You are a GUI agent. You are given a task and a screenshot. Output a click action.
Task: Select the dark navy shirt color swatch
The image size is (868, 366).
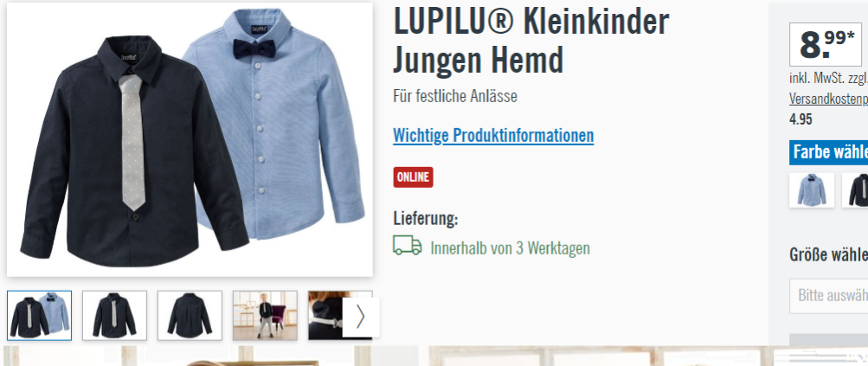point(855,189)
